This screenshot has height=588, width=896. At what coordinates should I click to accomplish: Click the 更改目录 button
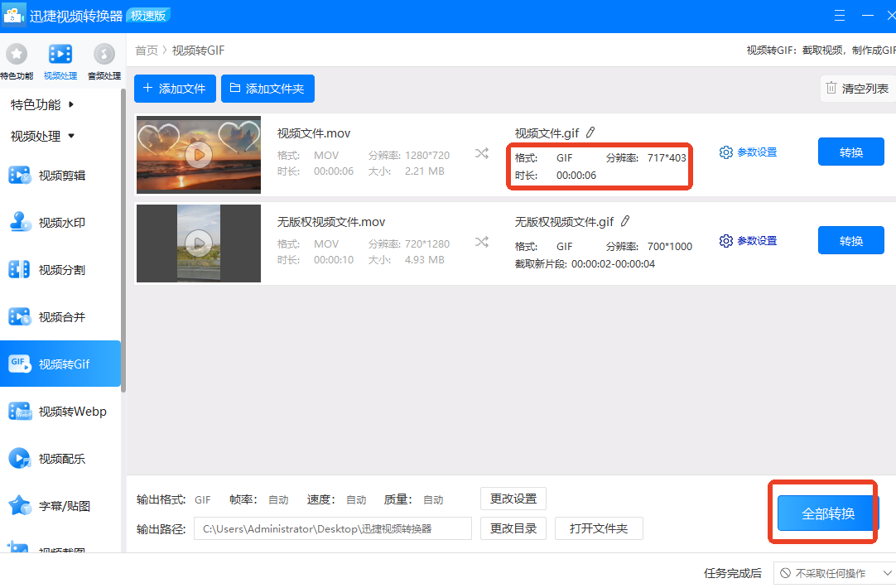(513, 528)
